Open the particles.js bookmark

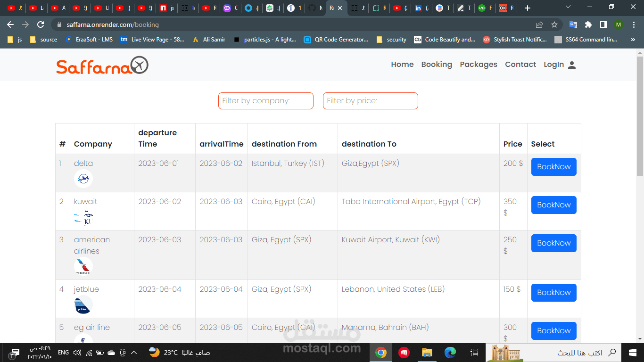265,40
